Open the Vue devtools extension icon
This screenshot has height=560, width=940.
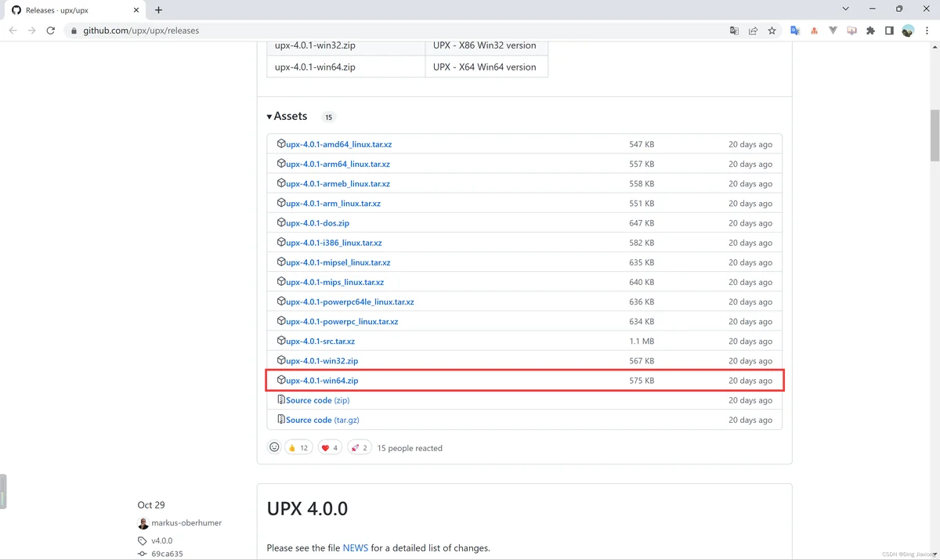pos(833,31)
